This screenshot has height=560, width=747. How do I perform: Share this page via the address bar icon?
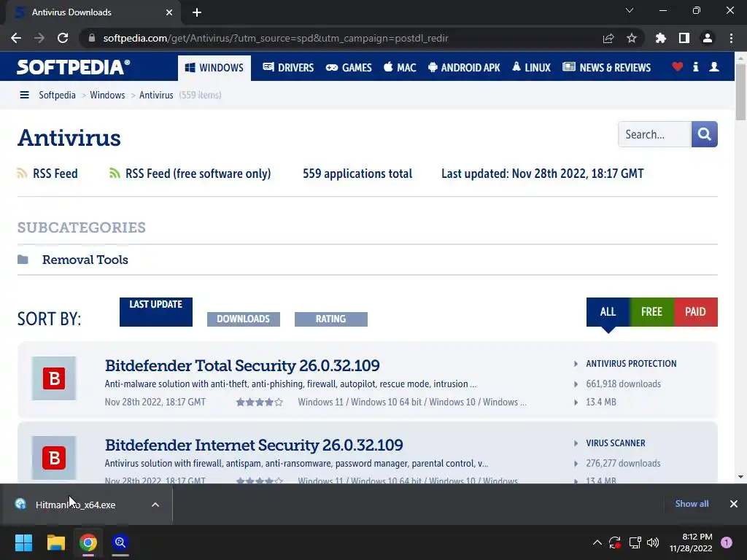click(608, 38)
